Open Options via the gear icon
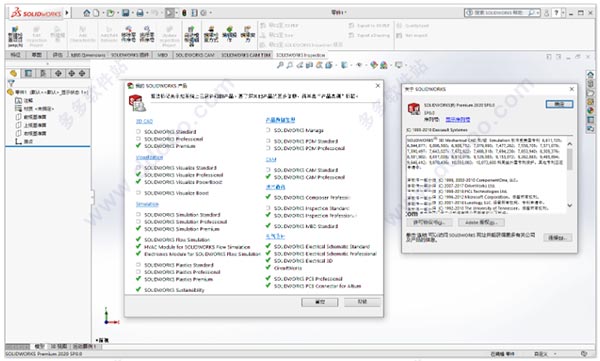The image size is (600, 361). pos(204,13)
